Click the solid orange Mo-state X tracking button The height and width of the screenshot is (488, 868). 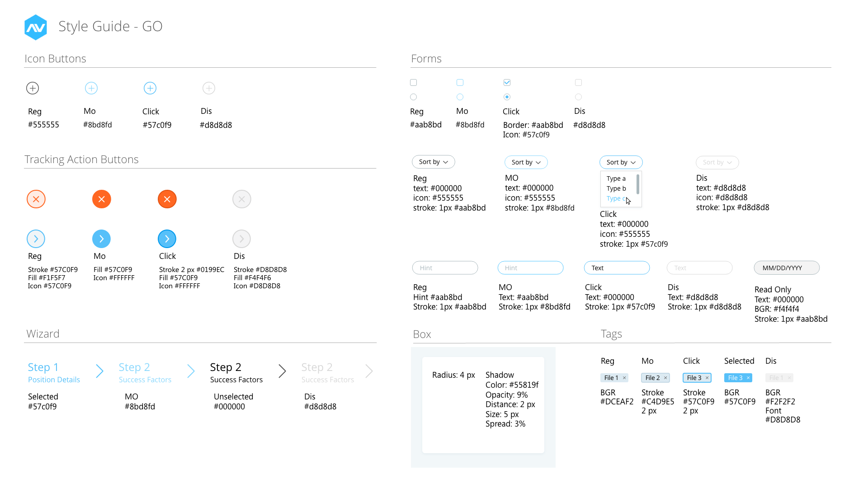point(102,199)
